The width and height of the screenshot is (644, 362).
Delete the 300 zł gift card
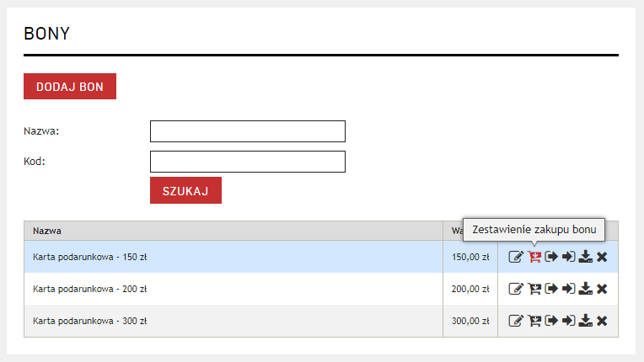(602, 321)
